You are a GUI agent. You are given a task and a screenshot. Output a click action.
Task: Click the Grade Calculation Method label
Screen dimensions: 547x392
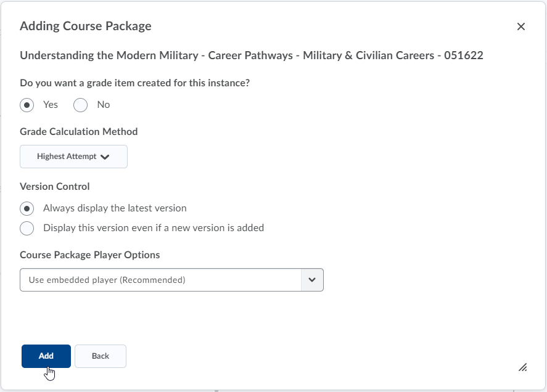(79, 131)
